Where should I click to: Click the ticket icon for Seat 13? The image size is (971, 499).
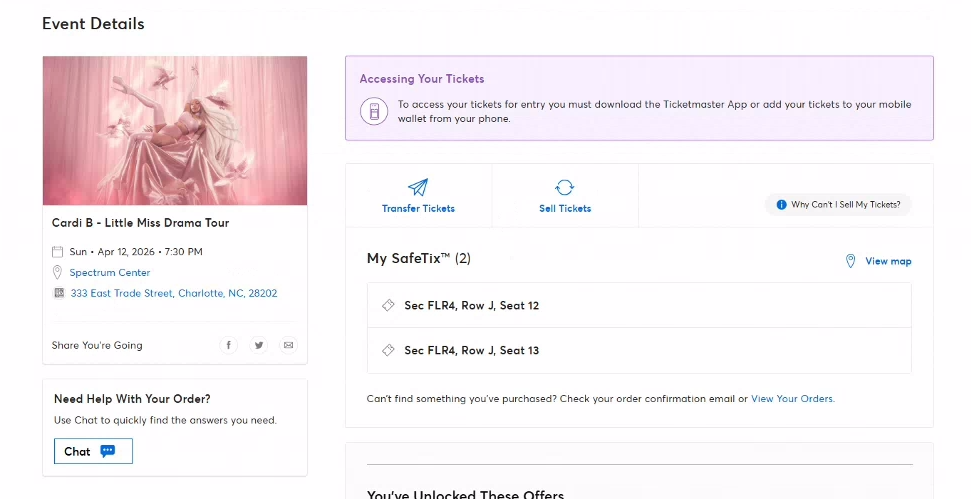(388, 350)
